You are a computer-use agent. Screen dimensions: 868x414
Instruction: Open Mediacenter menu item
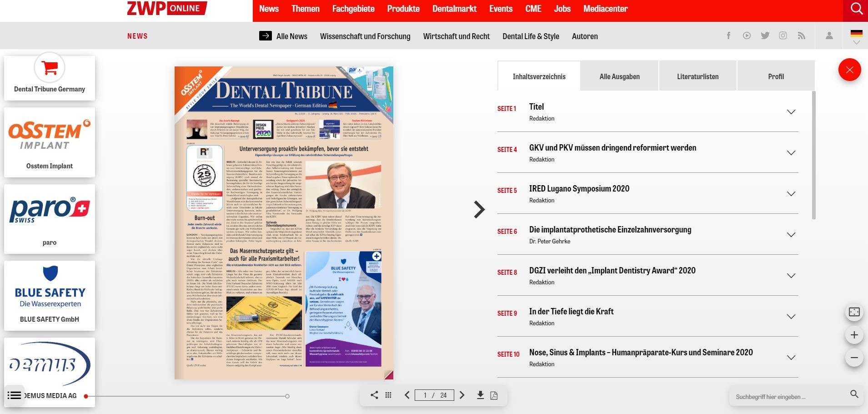tap(605, 9)
